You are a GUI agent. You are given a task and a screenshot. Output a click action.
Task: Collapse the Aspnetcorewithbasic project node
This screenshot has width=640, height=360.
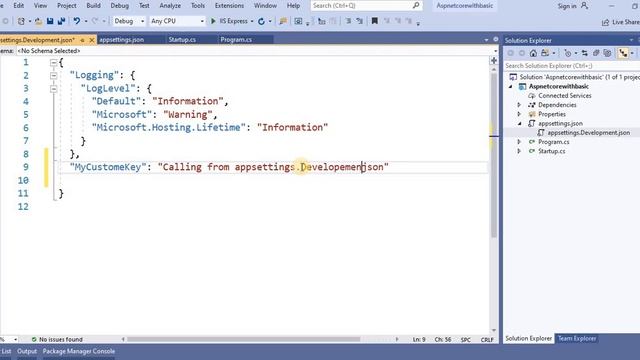tap(511, 87)
